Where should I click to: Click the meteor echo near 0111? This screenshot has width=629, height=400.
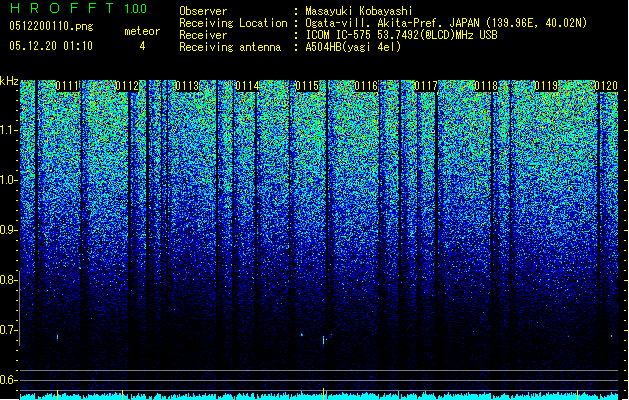click(x=57, y=337)
